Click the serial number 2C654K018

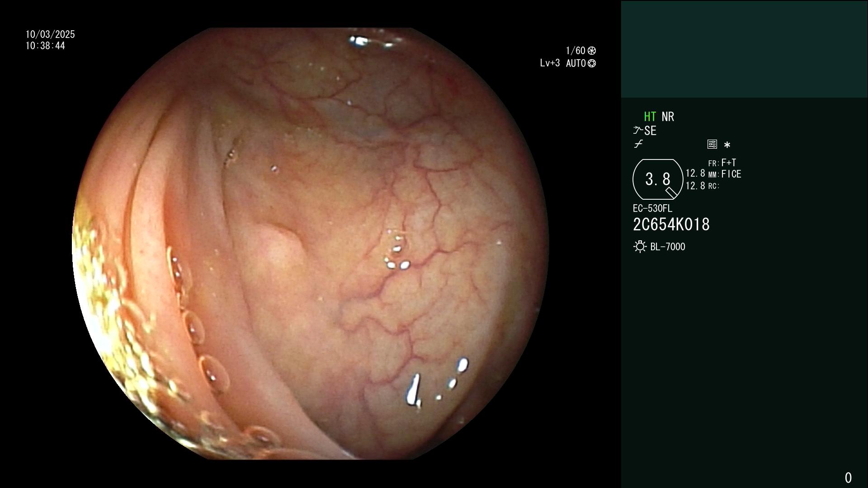(671, 225)
